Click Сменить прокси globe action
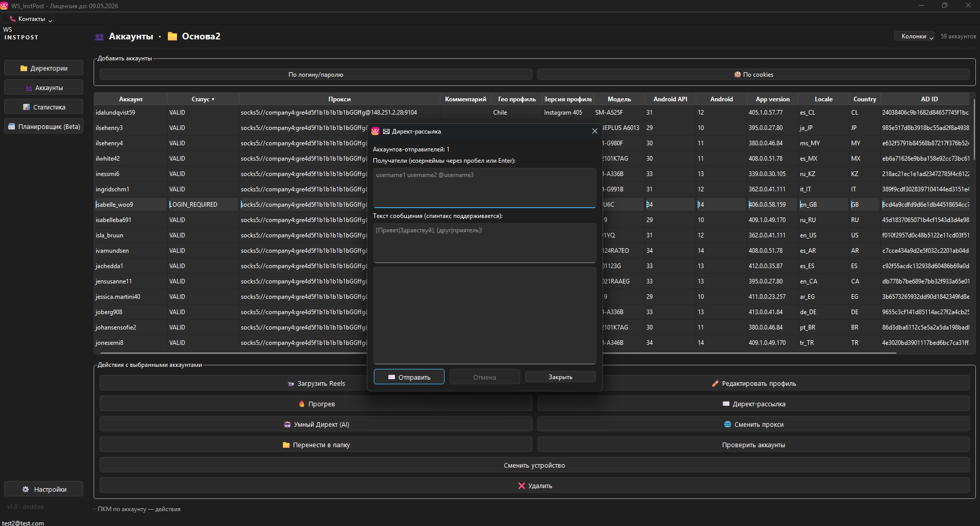The width and height of the screenshot is (980, 526). point(753,425)
